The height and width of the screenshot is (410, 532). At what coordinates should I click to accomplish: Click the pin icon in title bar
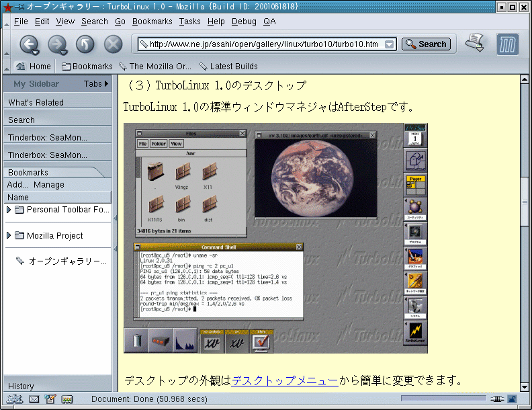(x=20, y=7)
